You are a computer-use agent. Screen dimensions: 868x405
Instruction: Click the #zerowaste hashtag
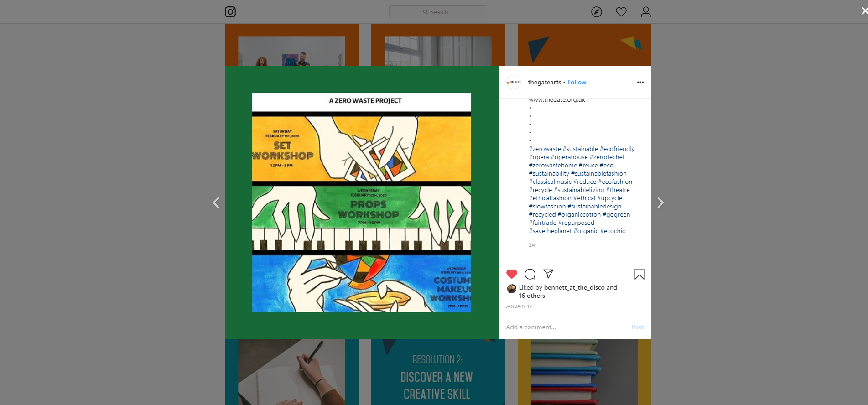coord(545,149)
